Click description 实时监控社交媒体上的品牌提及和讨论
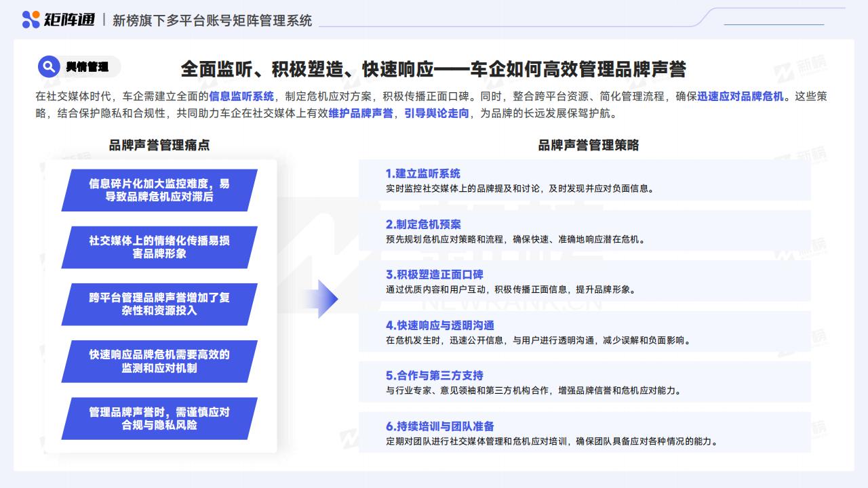 [521, 189]
